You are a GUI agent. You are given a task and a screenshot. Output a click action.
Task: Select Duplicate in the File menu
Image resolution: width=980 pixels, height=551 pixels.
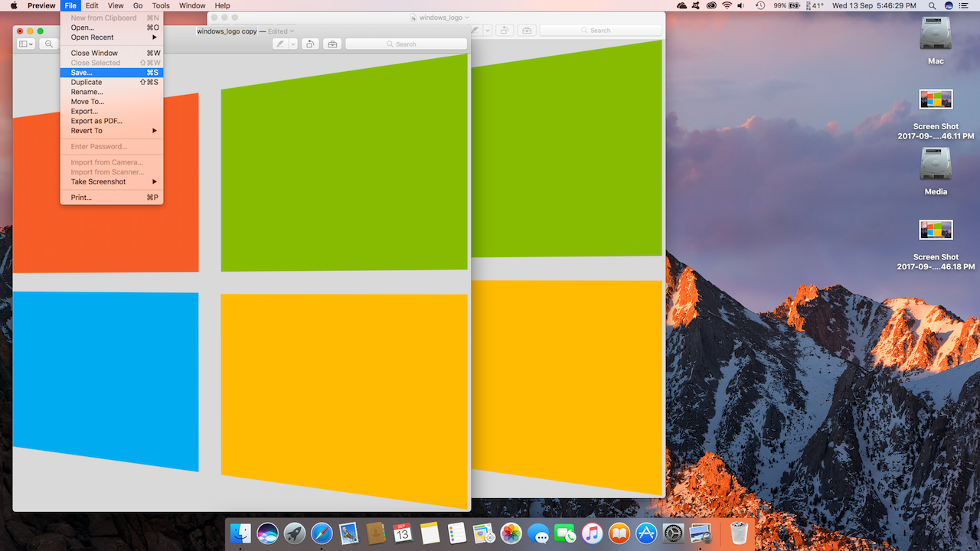(x=112, y=82)
